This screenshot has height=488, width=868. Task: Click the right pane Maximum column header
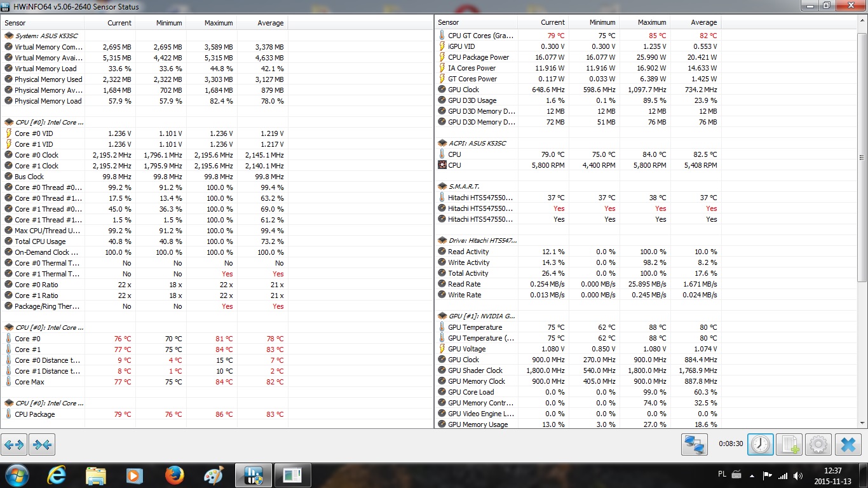(645, 22)
